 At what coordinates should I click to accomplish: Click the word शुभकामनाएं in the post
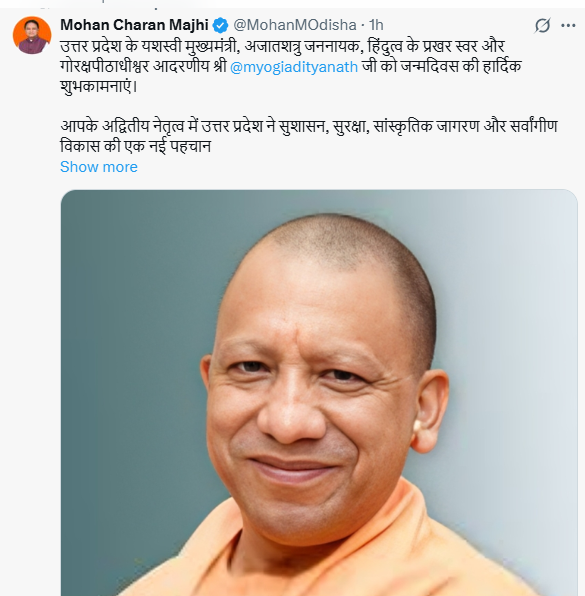coord(98,87)
